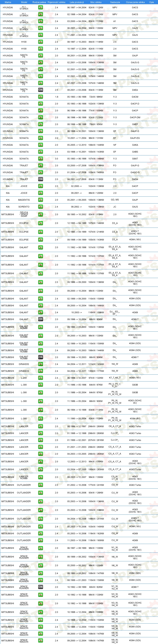Click the Nadwozie column header
The width and height of the screenshot is (158, 644).
115,2
